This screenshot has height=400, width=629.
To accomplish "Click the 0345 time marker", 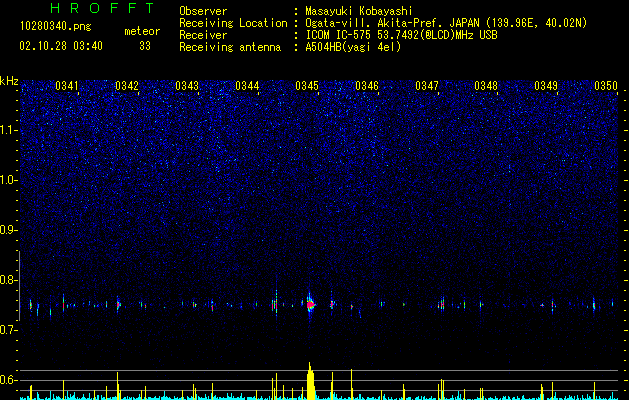I will (307, 86).
